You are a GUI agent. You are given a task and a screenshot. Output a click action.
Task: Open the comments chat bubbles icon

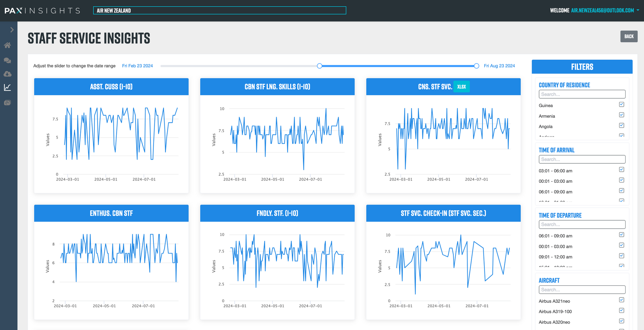pyautogui.click(x=7, y=60)
